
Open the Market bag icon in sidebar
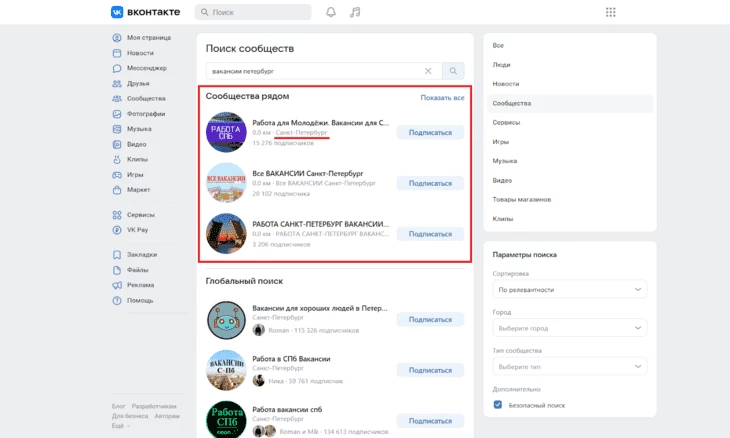coord(117,190)
